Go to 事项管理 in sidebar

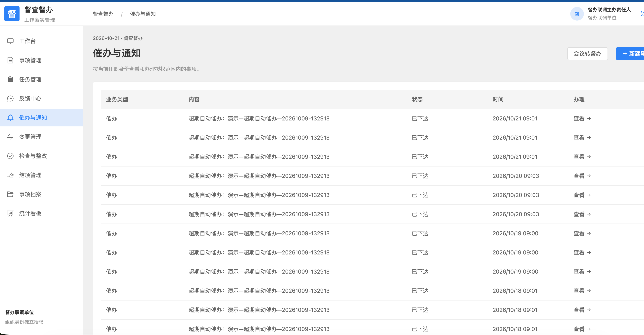click(41, 60)
